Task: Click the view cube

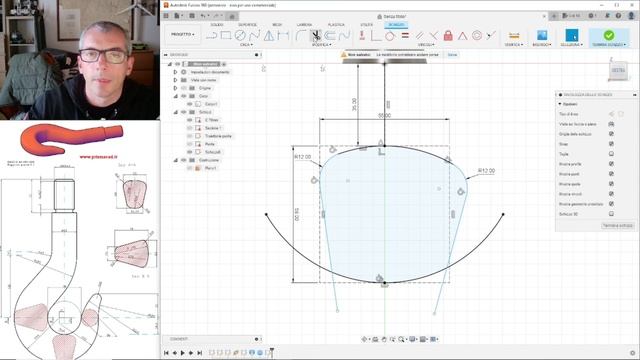Action: (x=618, y=70)
